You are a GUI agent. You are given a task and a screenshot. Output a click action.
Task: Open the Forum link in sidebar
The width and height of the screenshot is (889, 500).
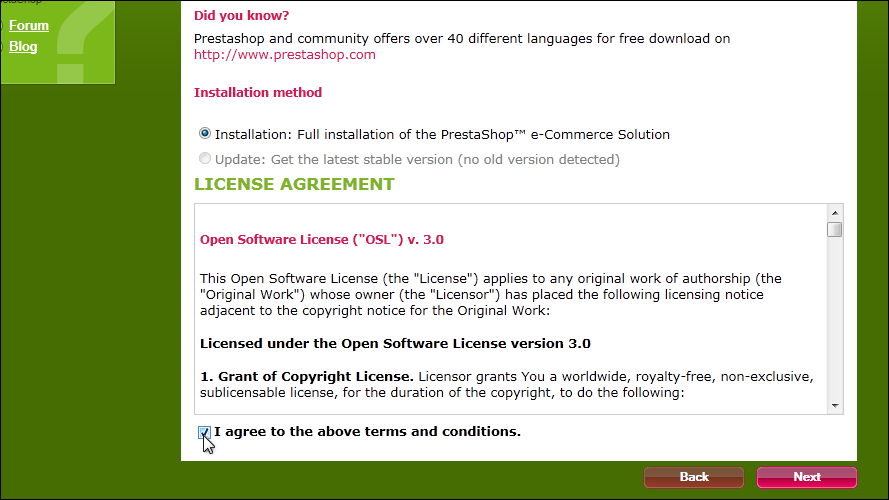[29, 26]
